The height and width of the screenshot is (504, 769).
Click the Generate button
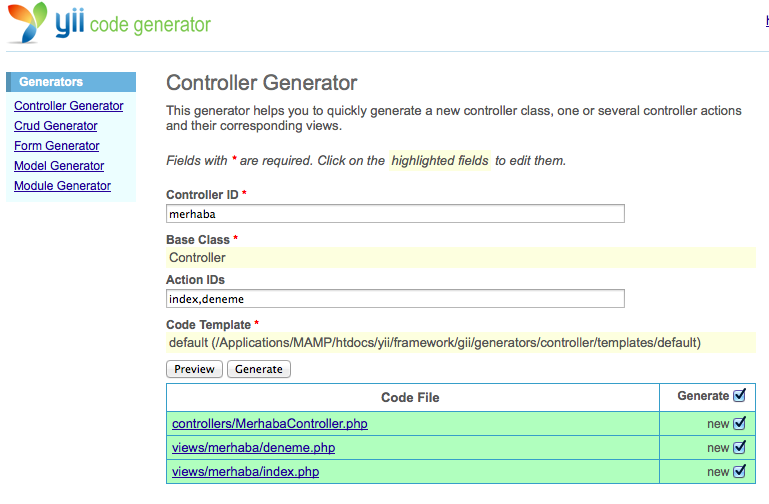[x=259, y=369]
